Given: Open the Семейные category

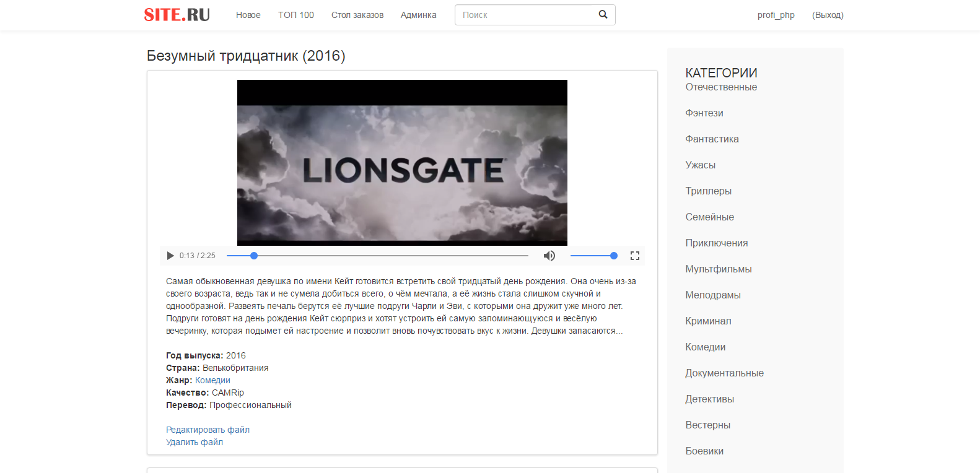Looking at the screenshot, I should click(710, 217).
